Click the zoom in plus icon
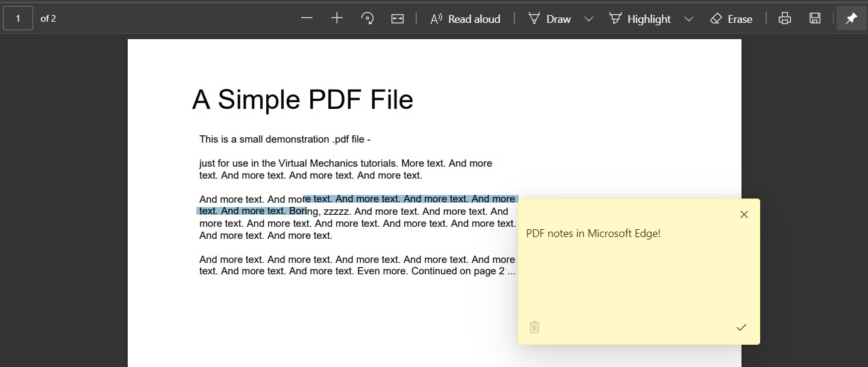 337,19
